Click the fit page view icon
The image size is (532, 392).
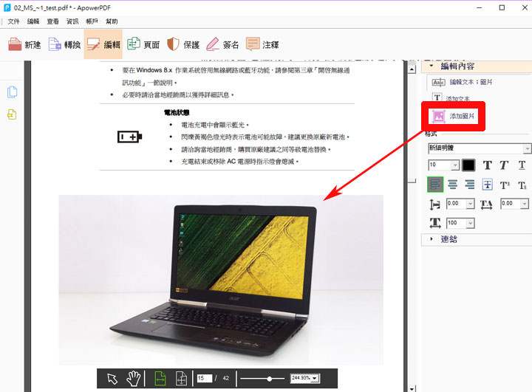pos(182,379)
